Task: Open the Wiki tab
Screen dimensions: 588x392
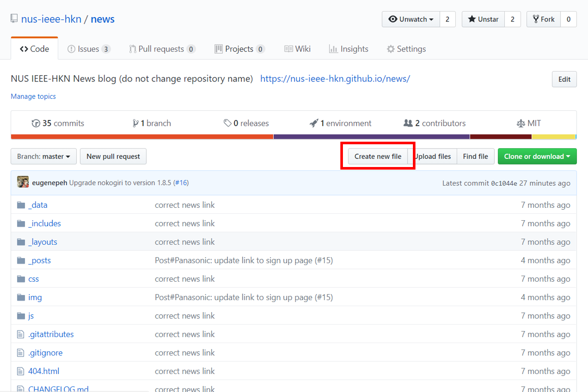Action: (297, 49)
